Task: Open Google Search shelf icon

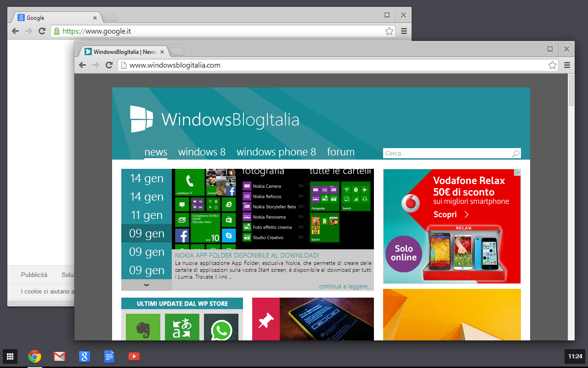Action: (84, 356)
